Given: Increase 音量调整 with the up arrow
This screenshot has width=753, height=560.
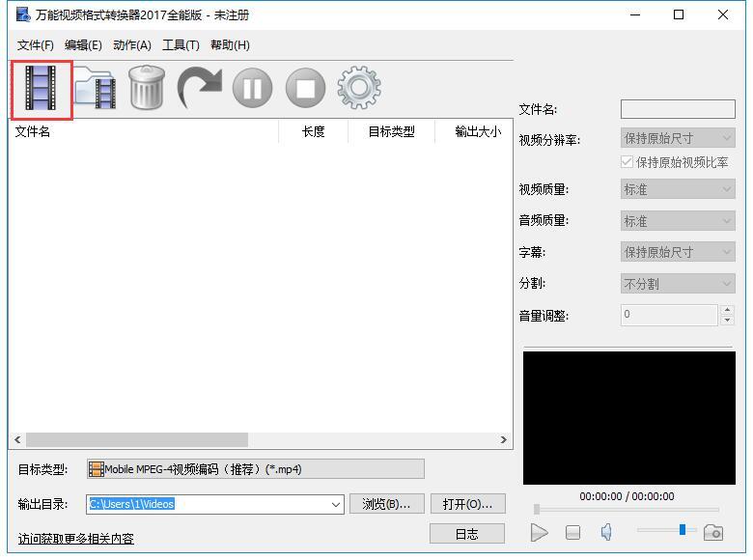Looking at the screenshot, I should (727, 310).
